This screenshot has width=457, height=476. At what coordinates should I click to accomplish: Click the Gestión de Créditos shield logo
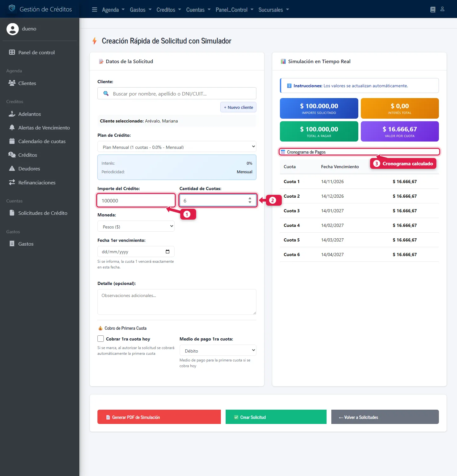point(12,9)
